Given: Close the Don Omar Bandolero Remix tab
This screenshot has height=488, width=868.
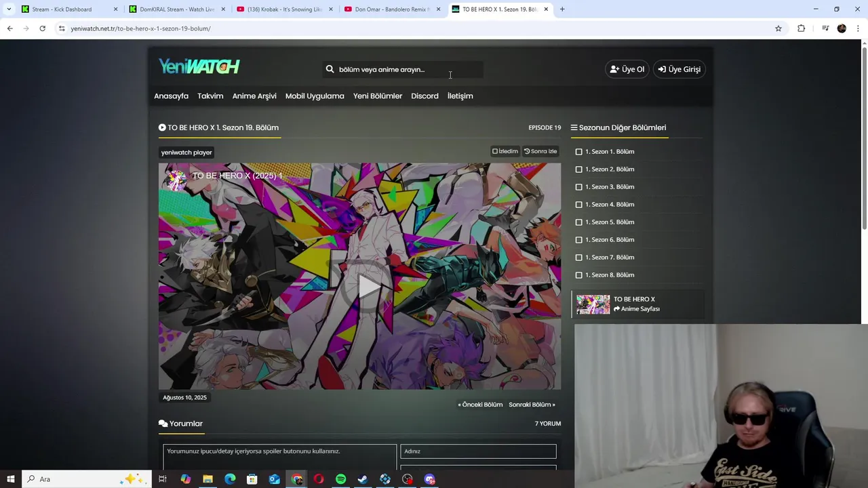Looking at the screenshot, I should point(438,9).
